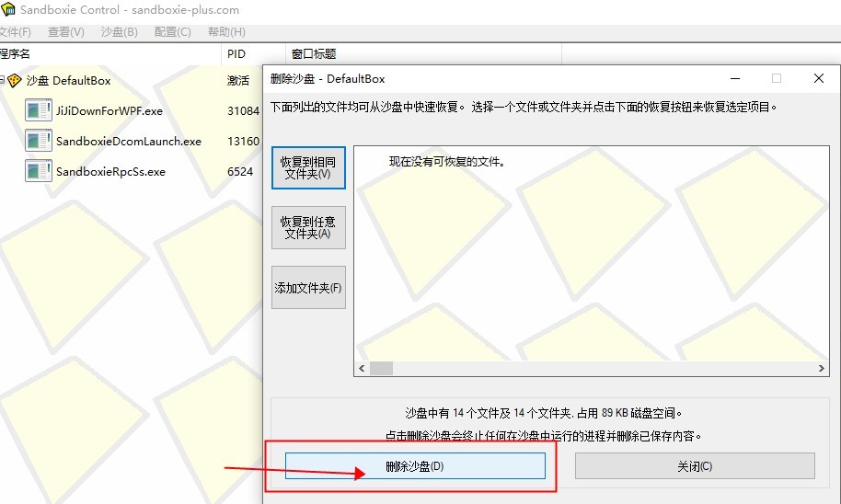Click the JiJiDownForWPF.exe process icon
Screen dimensions: 841x504
pyautogui.click(x=39, y=111)
